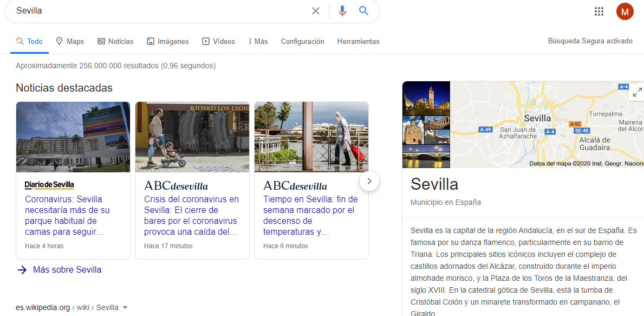Open the Wikipedia result dropdown arrow

(125, 307)
